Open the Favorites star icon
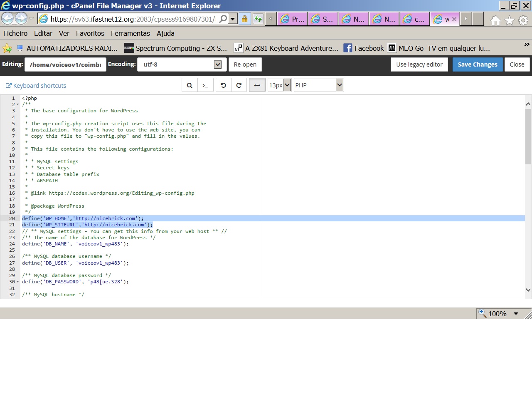Screen dimensions: 532x394 coord(509,20)
